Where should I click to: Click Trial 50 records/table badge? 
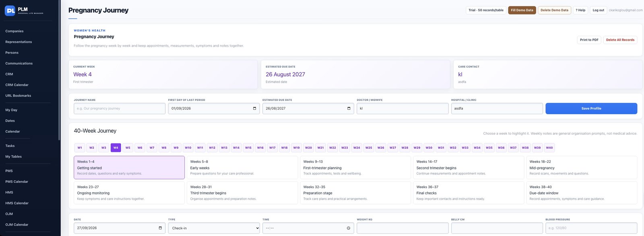pyautogui.click(x=486, y=10)
